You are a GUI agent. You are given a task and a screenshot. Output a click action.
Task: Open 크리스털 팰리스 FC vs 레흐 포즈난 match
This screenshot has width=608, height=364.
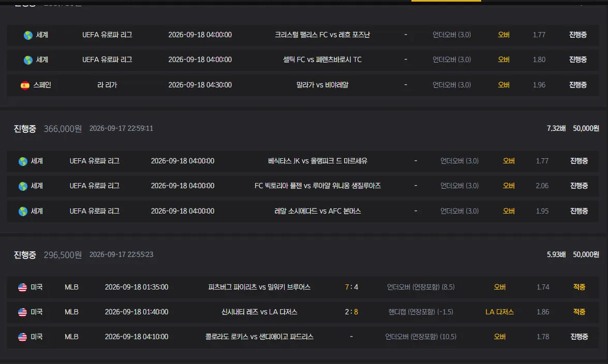click(x=322, y=35)
